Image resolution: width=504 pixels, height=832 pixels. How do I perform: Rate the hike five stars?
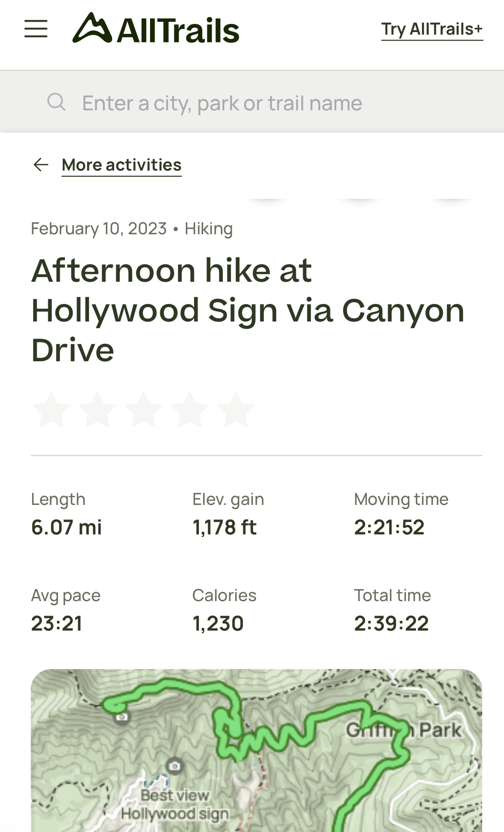pyautogui.click(x=236, y=410)
